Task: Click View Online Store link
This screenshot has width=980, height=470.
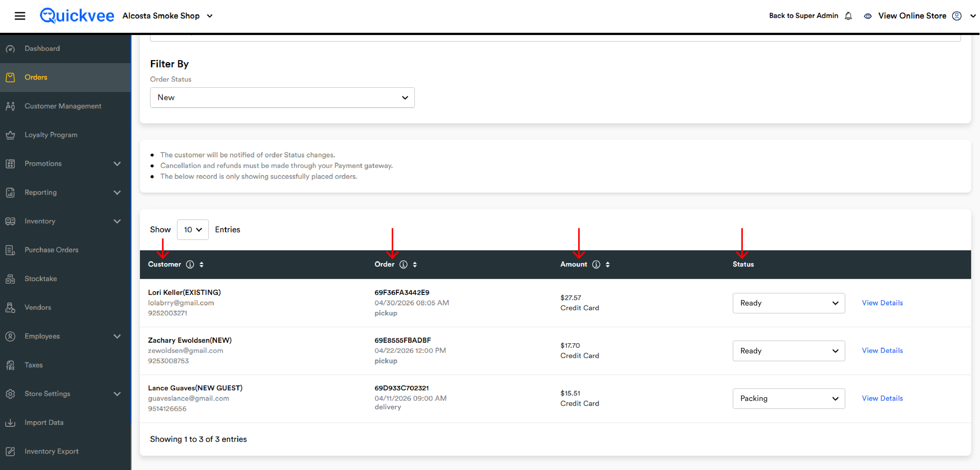Action: tap(912, 16)
